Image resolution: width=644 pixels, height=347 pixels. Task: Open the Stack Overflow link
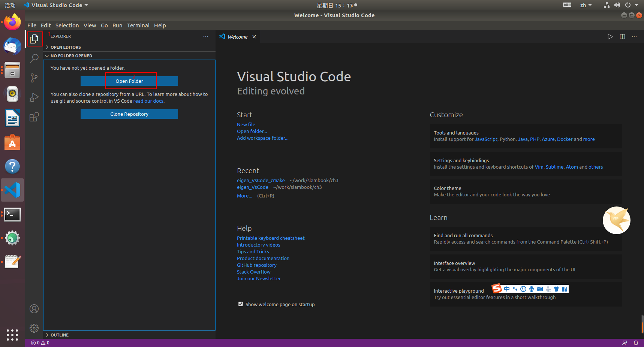point(254,272)
